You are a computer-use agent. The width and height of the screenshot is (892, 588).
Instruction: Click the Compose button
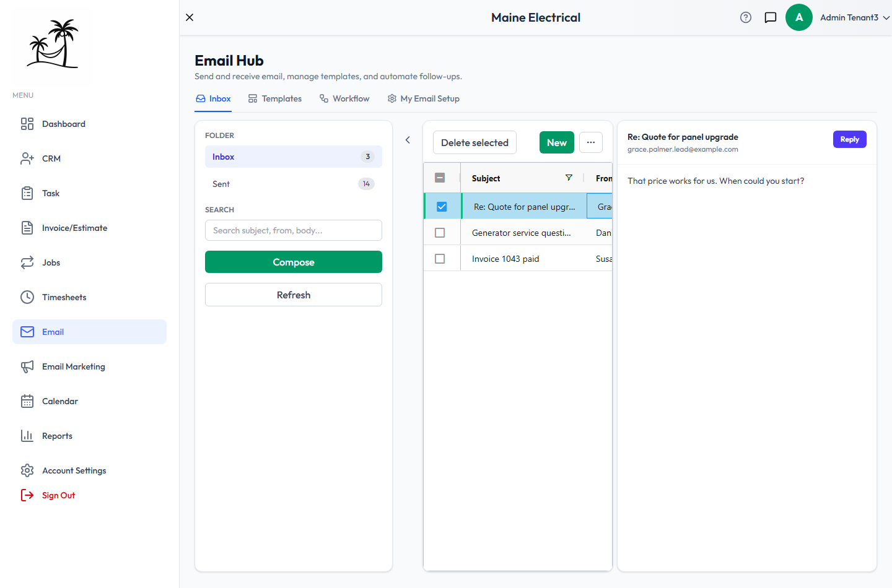coord(294,262)
